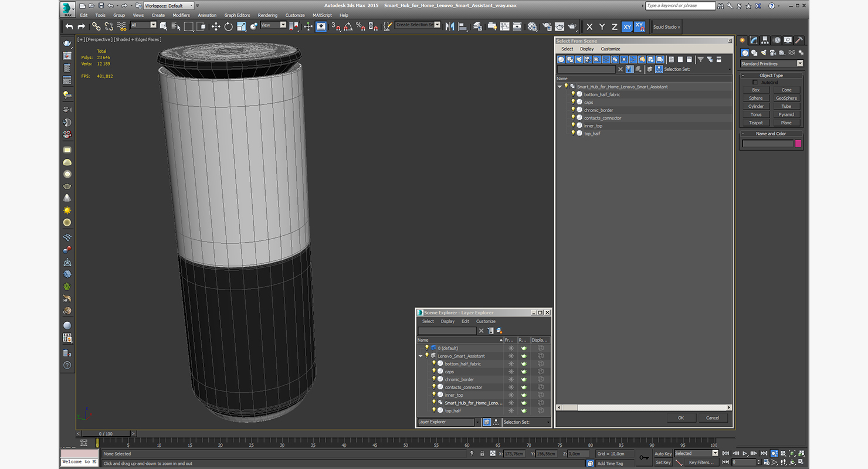
Task: Open the Graph Editors menu
Action: point(237,15)
